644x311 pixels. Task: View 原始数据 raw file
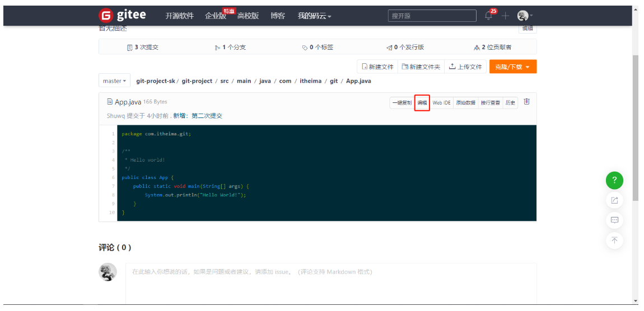tap(466, 102)
